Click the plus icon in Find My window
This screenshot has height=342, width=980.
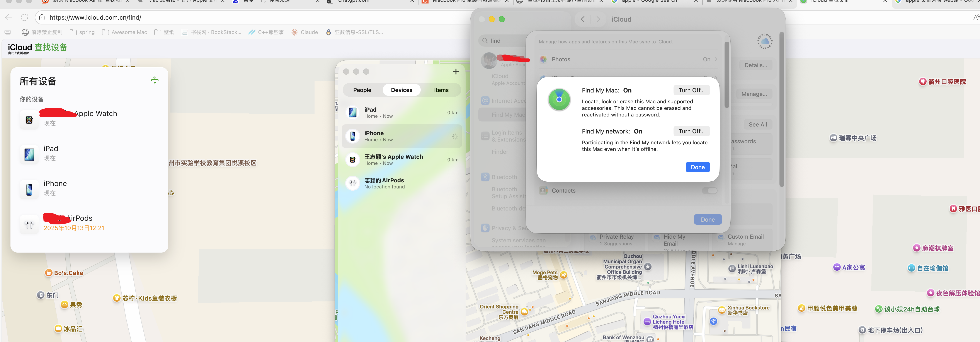[456, 72]
